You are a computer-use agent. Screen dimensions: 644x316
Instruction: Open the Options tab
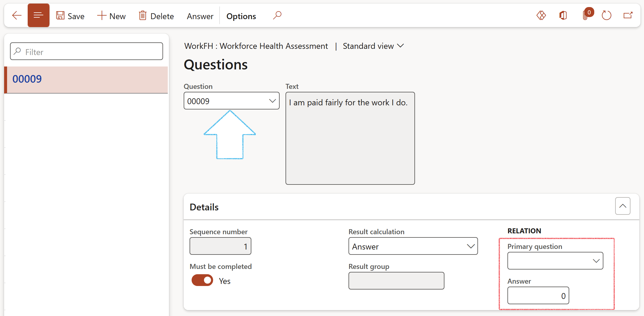pos(241,16)
